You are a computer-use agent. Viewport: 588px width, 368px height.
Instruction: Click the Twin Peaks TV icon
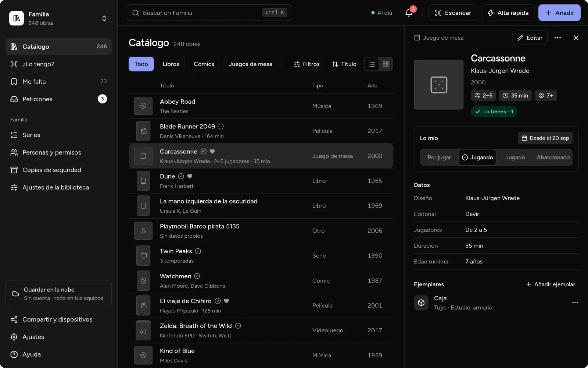[x=143, y=256]
